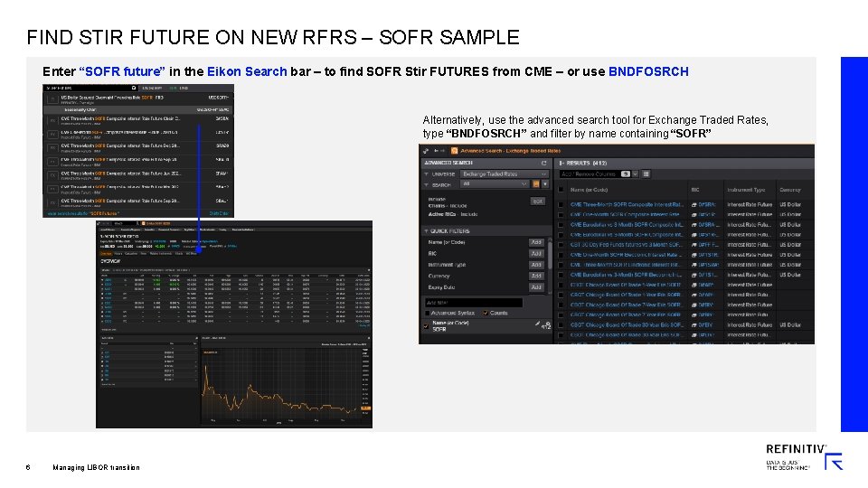
Task: Open CME Three-Month SOFR Composite result link
Action: (627, 205)
